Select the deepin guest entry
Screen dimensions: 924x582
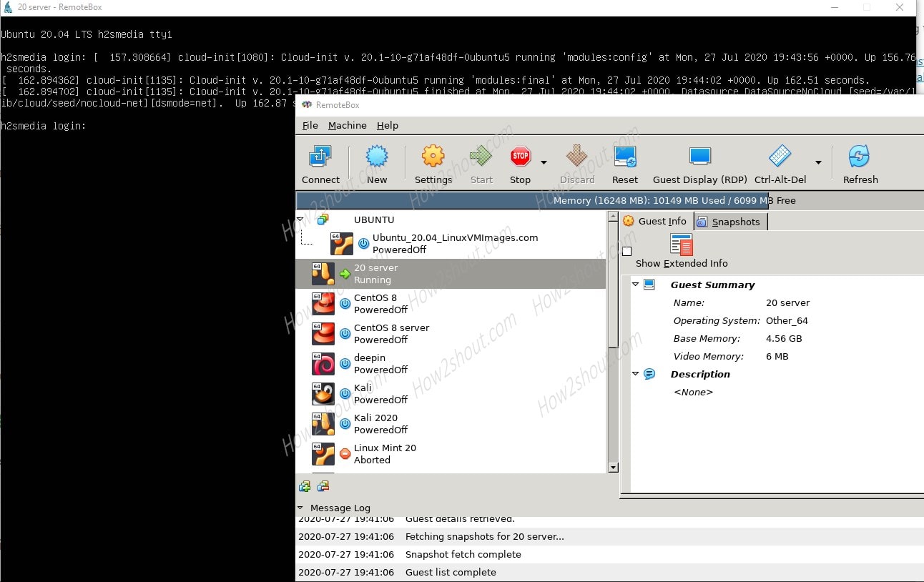click(451, 364)
